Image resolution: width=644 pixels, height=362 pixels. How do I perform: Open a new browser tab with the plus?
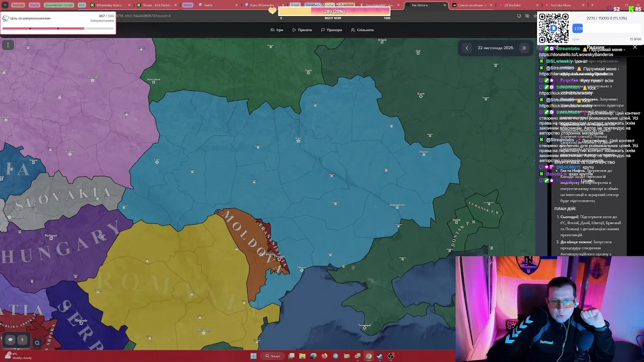pyautogui.click(x=592, y=5)
